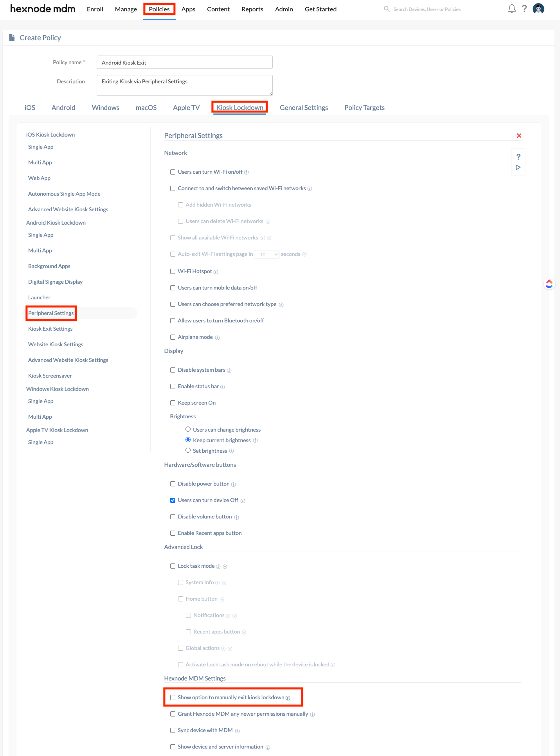
Task: Open Kiosk Screensaver settings
Action: 50,376
